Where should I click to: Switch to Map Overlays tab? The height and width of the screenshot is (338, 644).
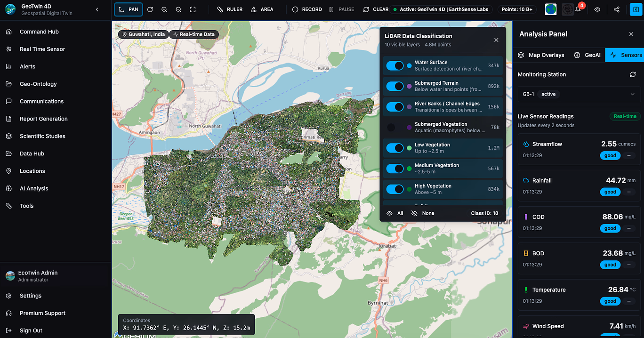pyautogui.click(x=541, y=55)
